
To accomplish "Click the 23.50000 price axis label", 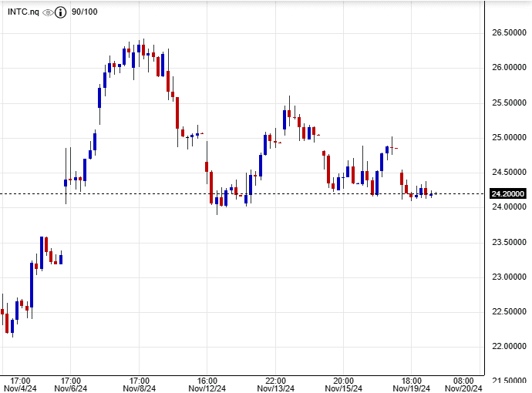I will 508,242.
